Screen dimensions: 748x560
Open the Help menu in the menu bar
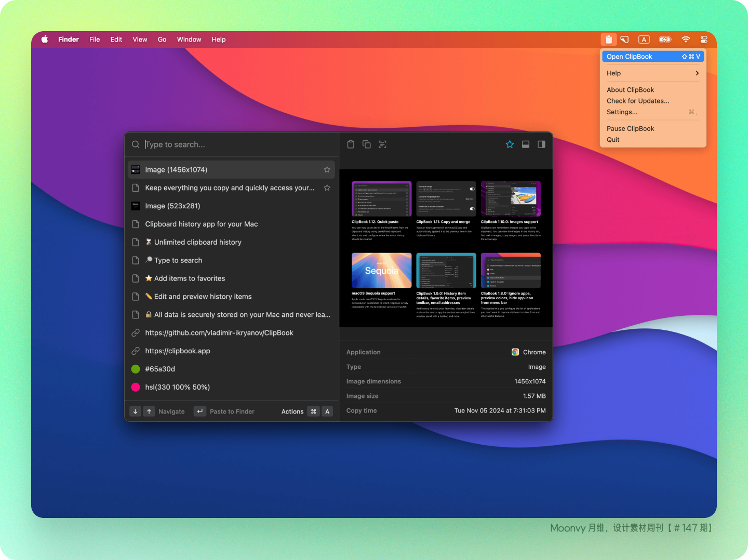219,39
